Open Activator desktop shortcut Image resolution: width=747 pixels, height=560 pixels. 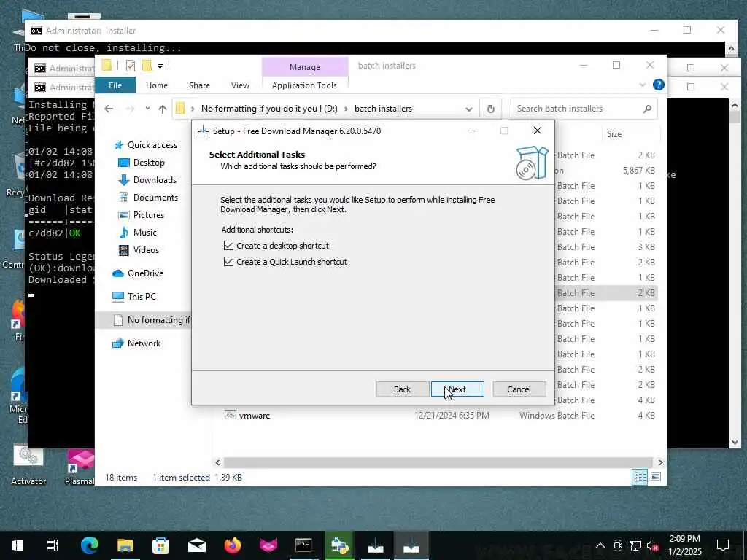point(28,464)
